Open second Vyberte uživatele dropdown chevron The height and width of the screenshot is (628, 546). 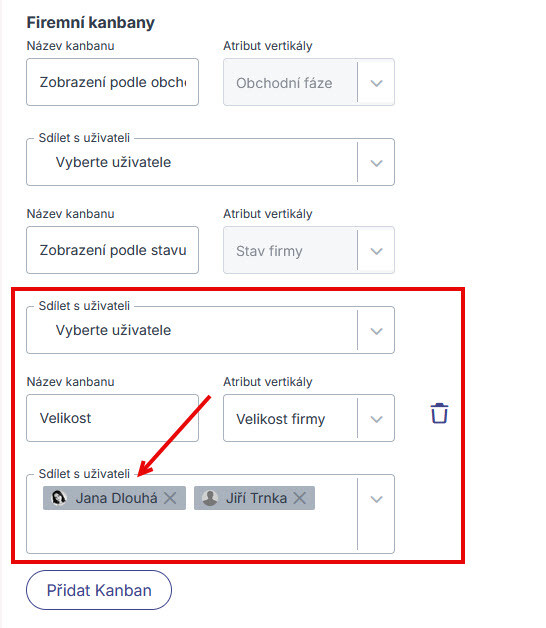(376, 331)
